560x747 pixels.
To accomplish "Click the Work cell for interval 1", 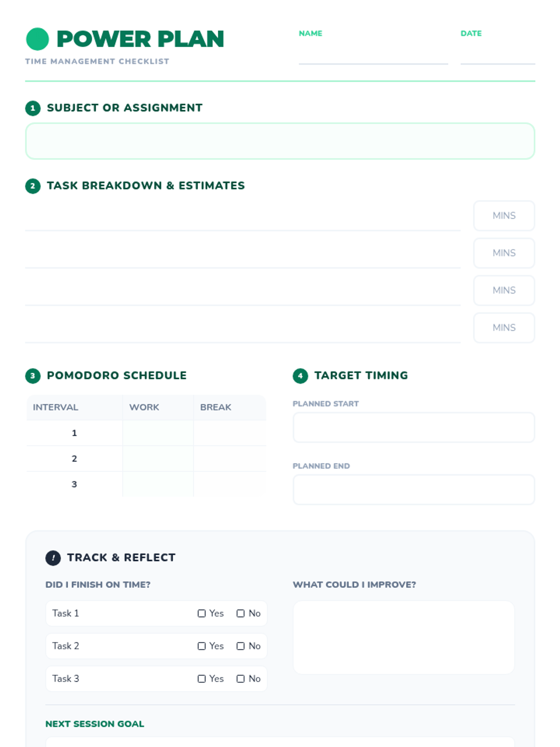I will (x=158, y=433).
